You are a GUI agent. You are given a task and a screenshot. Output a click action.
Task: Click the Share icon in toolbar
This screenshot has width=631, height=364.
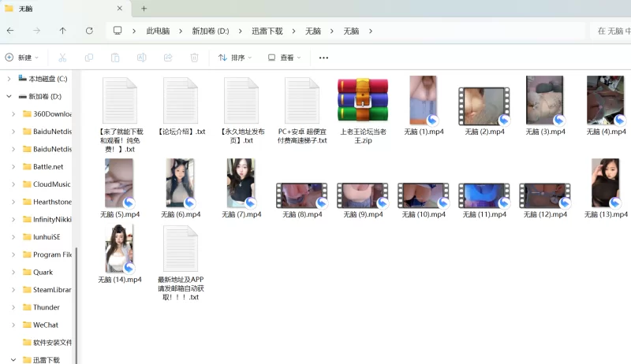(x=168, y=58)
